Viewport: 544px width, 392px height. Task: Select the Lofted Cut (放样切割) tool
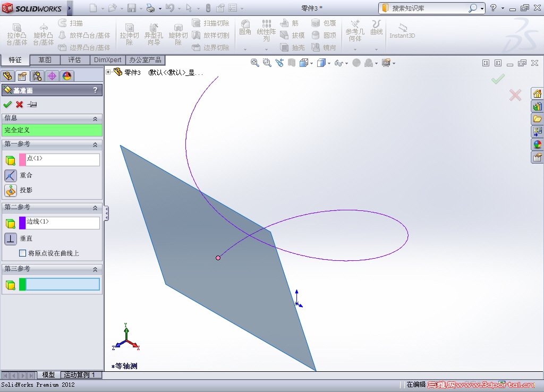(x=210, y=36)
